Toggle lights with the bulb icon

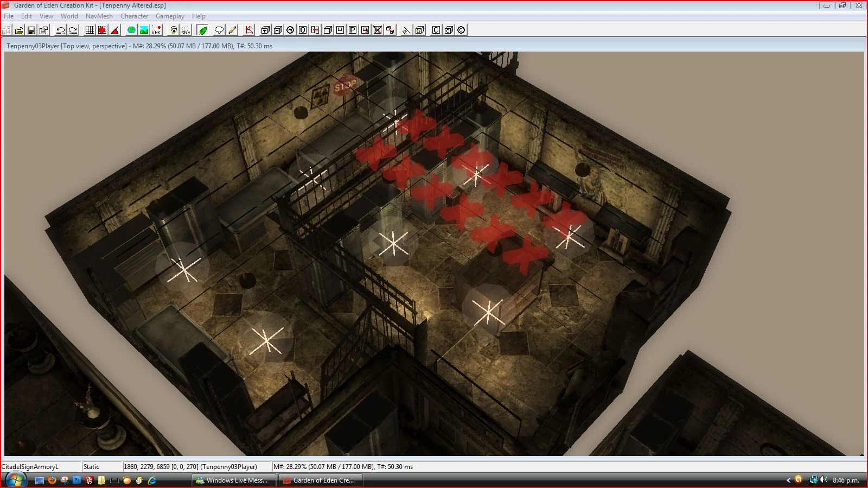tap(174, 30)
